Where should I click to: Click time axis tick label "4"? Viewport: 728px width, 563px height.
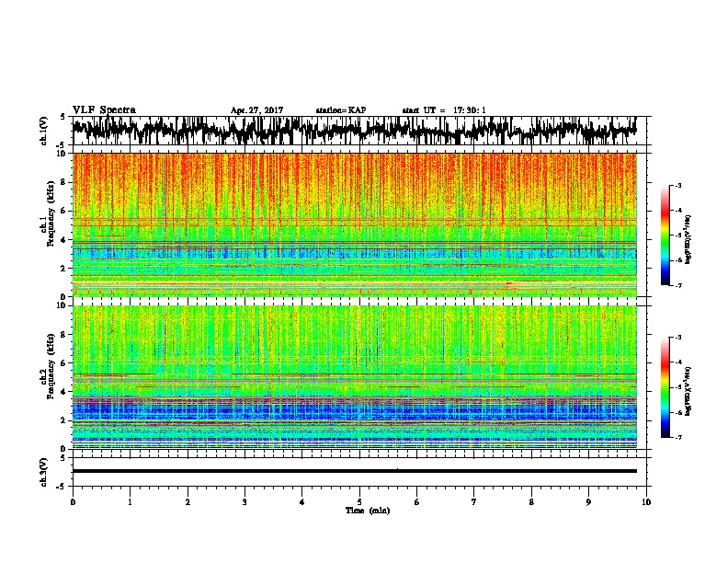(x=302, y=501)
